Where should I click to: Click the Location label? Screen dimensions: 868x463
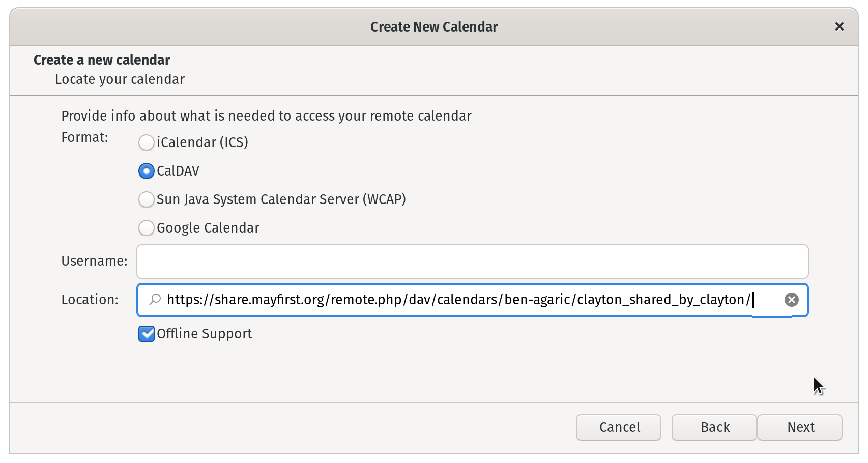tap(90, 300)
